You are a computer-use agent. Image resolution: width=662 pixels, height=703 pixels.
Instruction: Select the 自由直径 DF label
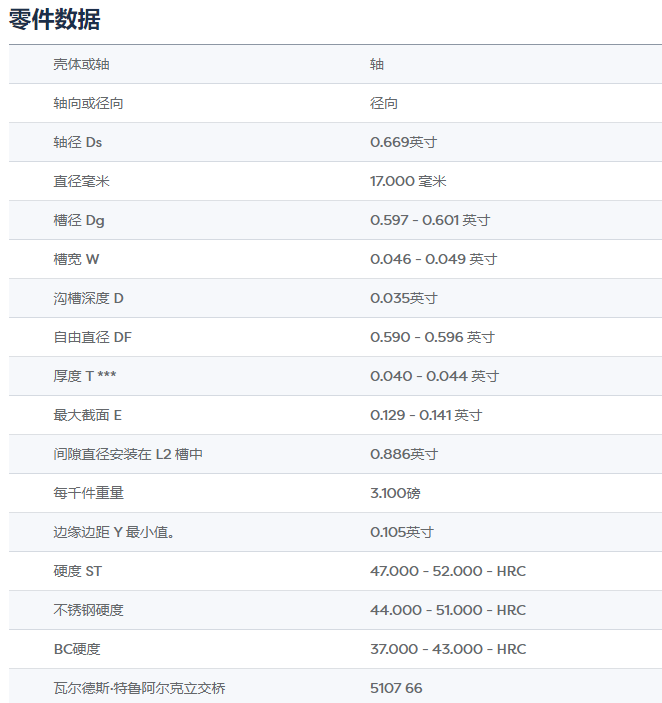(x=92, y=338)
